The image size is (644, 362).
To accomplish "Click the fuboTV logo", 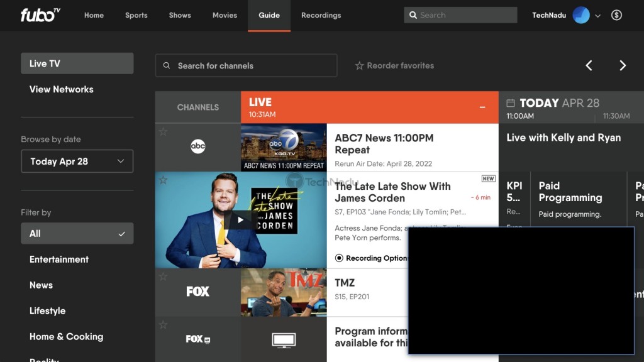I will coord(40,15).
